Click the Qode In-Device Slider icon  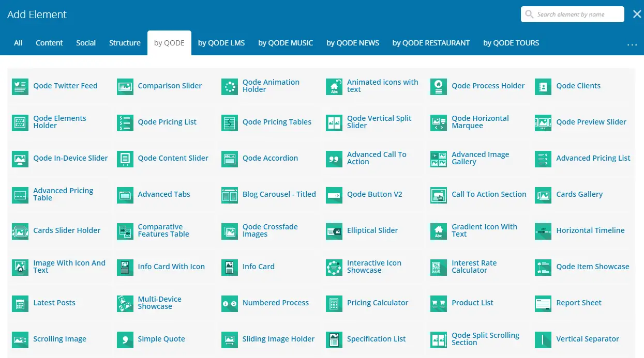click(20, 159)
